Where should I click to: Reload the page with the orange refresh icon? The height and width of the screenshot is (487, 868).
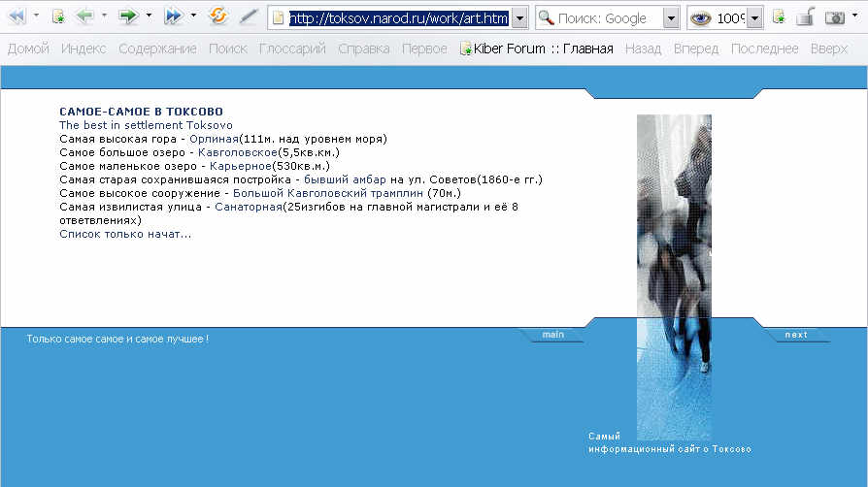point(219,16)
